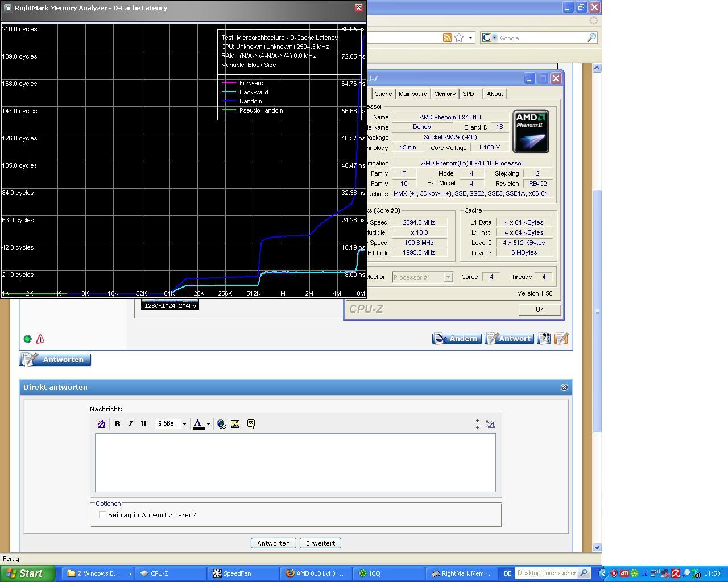Toggle italic formatting in reply editor

click(x=130, y=424)
